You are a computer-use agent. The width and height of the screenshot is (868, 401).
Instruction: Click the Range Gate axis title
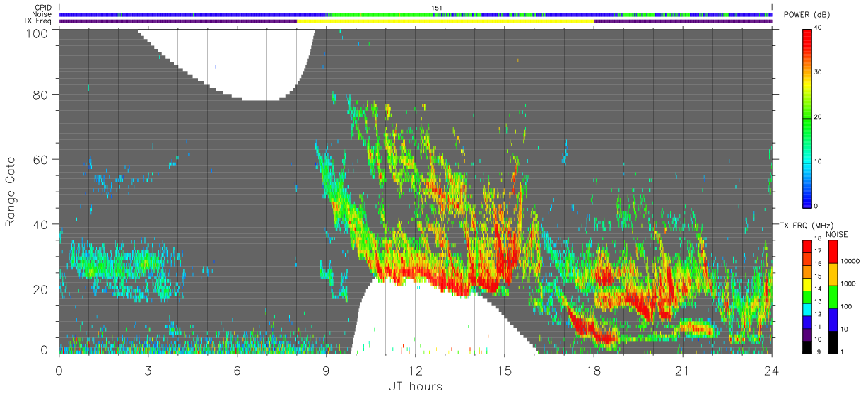coord(10,192)
